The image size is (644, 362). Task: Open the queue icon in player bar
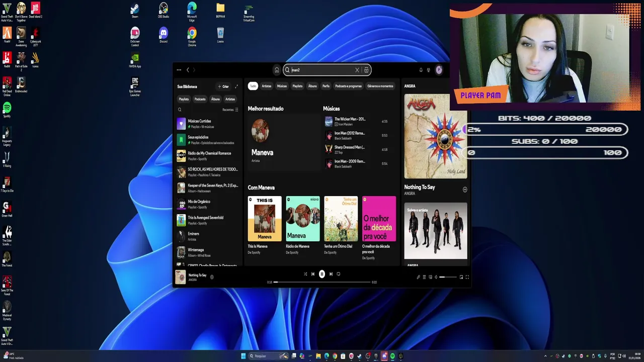424,277
